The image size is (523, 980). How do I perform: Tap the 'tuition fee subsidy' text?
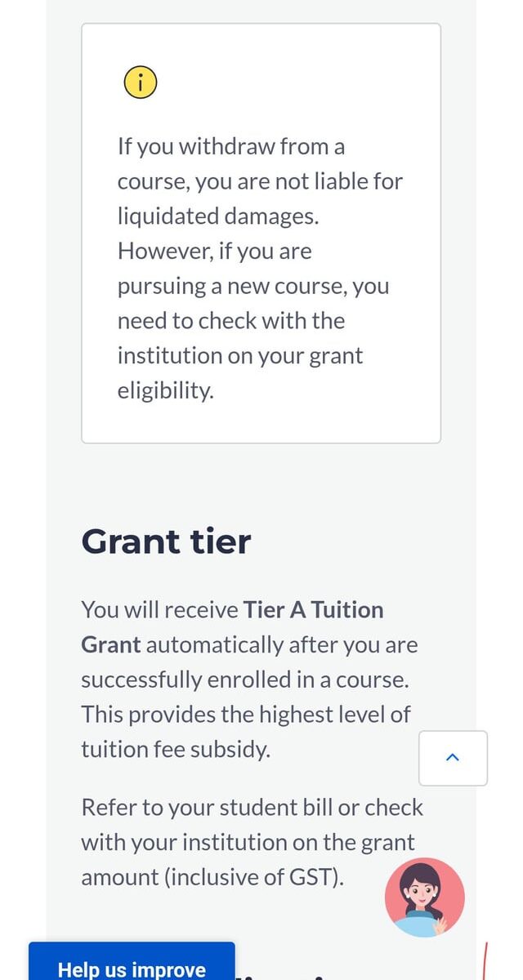coord(175,749)
